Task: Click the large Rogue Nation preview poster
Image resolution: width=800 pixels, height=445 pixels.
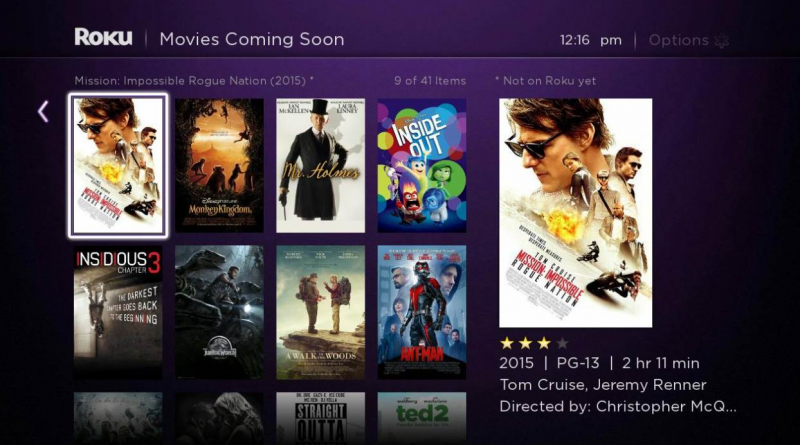Action: [x=576, y=213]
